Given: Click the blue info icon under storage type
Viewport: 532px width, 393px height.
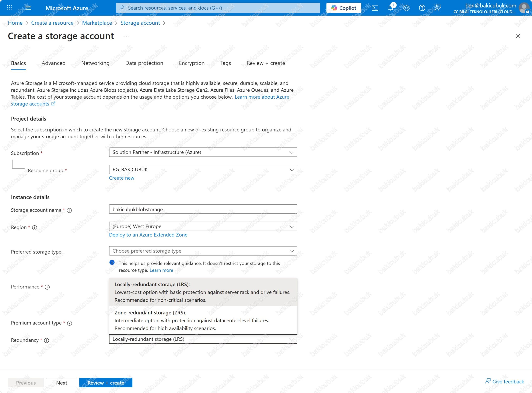Looking at the screenshot, I should click(112, 262).
